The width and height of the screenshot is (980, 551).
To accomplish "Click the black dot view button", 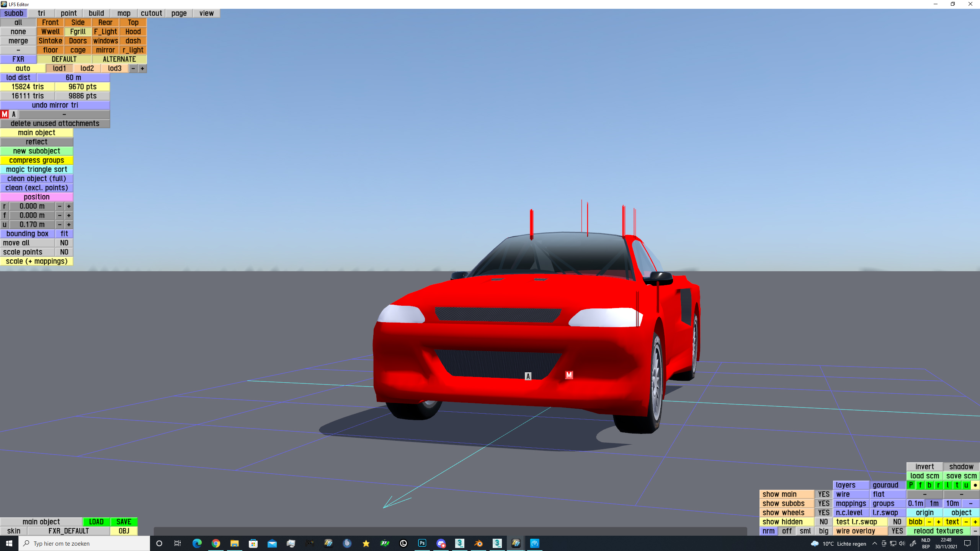I will (975, 485).
